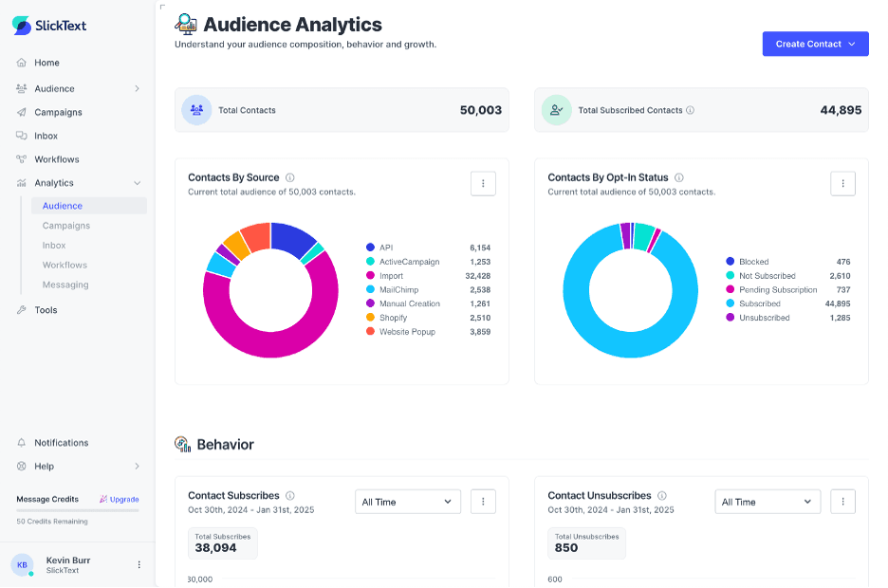Click the SlickText logo icon

click(x=21, y=25)
